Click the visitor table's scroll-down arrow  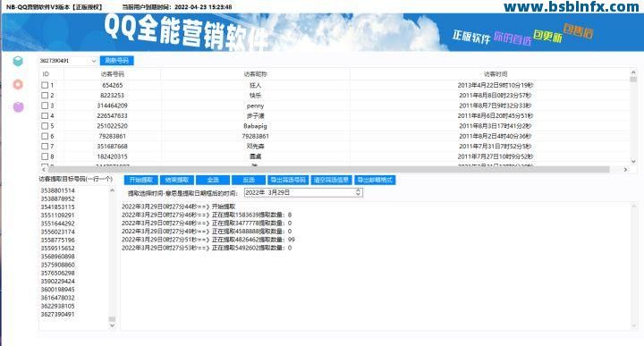pyautogui.click(x=633, y=161)
